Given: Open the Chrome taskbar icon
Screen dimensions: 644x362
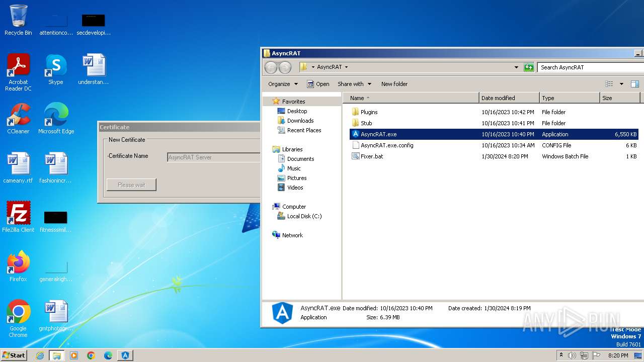Looking at the screenshot, I should pos(91,355).
